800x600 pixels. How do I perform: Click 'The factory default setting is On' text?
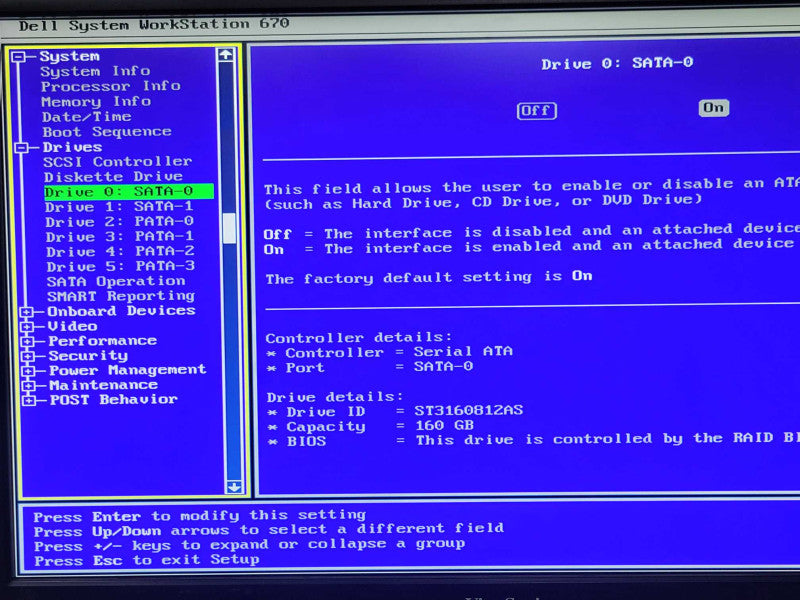click(x=429, y=278)
